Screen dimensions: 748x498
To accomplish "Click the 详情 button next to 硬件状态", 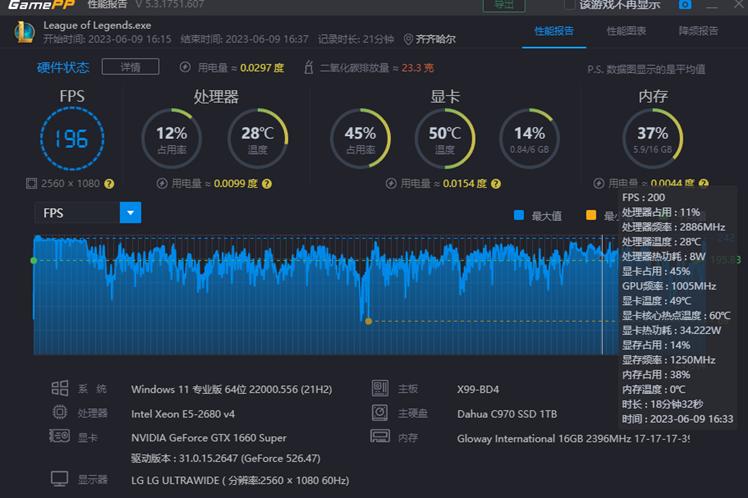I will 130,67.
